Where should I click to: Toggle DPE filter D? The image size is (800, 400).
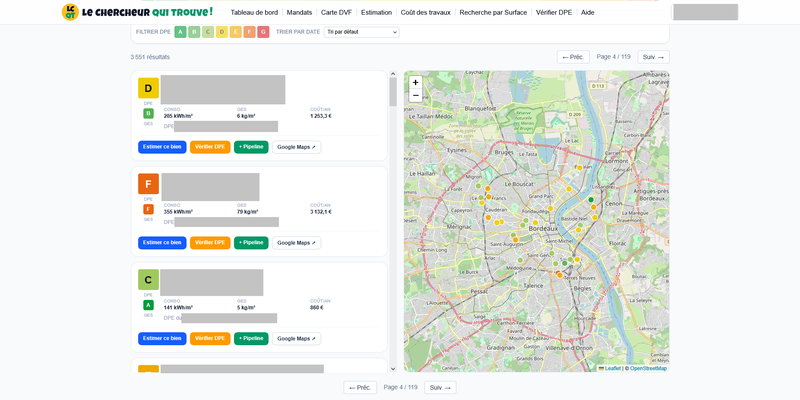coord(221,32)
